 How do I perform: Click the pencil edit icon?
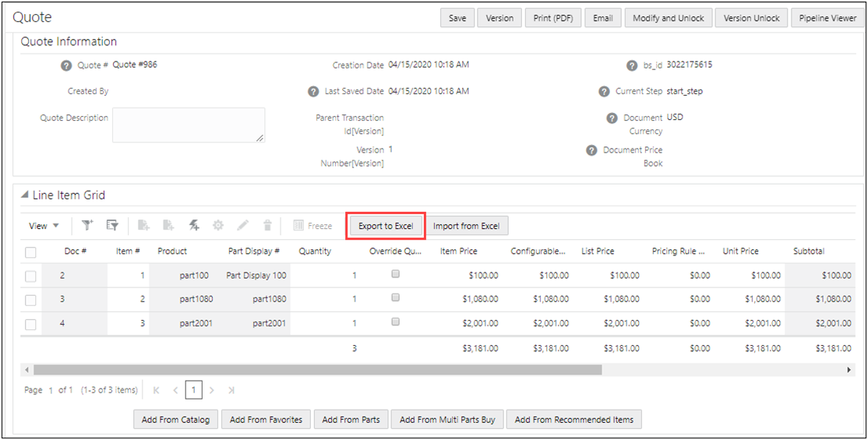[x=242, y=225]
